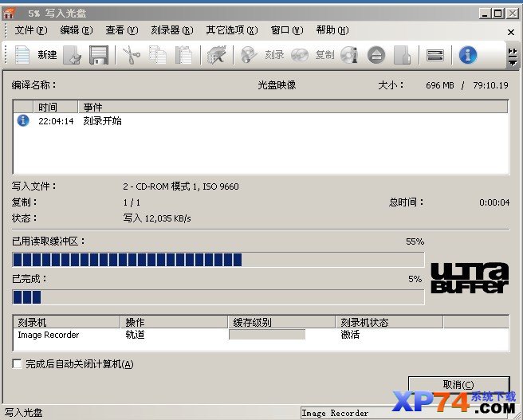Close the document with menu bar X
This screenshot has height=420, width=523.
pyautogui.click(x=511, y=33)
